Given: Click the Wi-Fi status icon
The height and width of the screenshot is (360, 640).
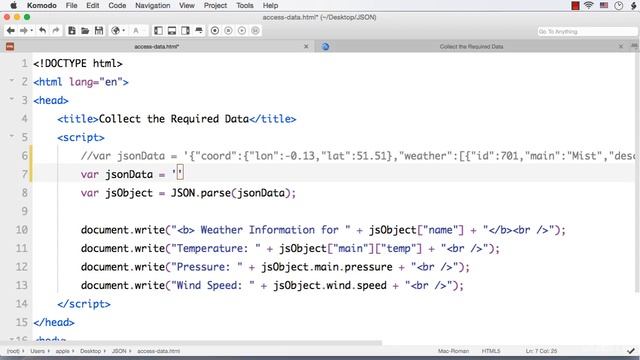Looking at the screenshot, I should click(x=589, y=5).
